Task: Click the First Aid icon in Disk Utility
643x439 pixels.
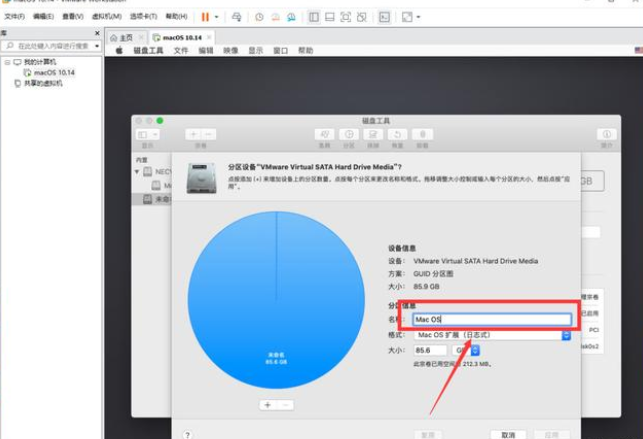Action: click(325, 134)
